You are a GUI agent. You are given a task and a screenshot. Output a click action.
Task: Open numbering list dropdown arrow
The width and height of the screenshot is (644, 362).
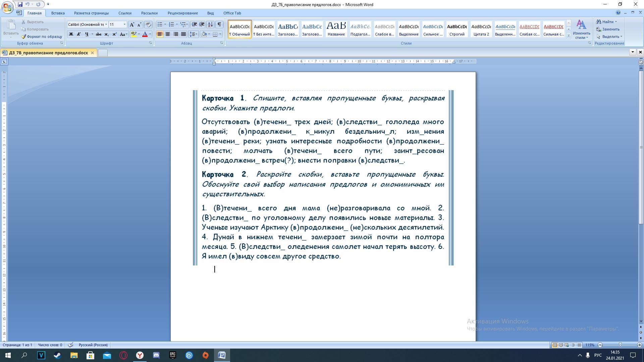[x=177, y=24]
